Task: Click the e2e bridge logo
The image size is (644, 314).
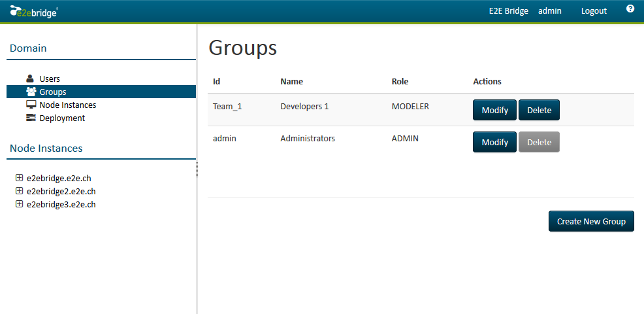Action: pyautogui.click(x=34, y=11)
